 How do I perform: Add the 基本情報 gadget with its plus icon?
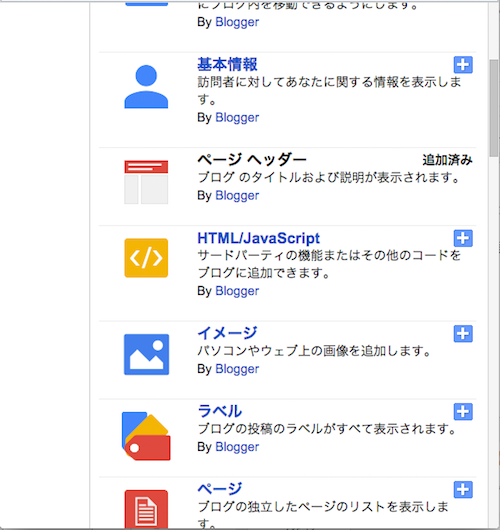coord(463,65)
